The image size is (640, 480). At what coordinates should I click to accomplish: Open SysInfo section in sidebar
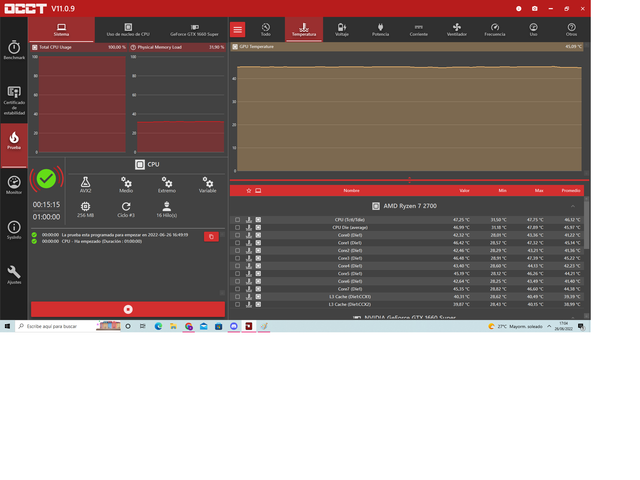click(x=14, y=230)
